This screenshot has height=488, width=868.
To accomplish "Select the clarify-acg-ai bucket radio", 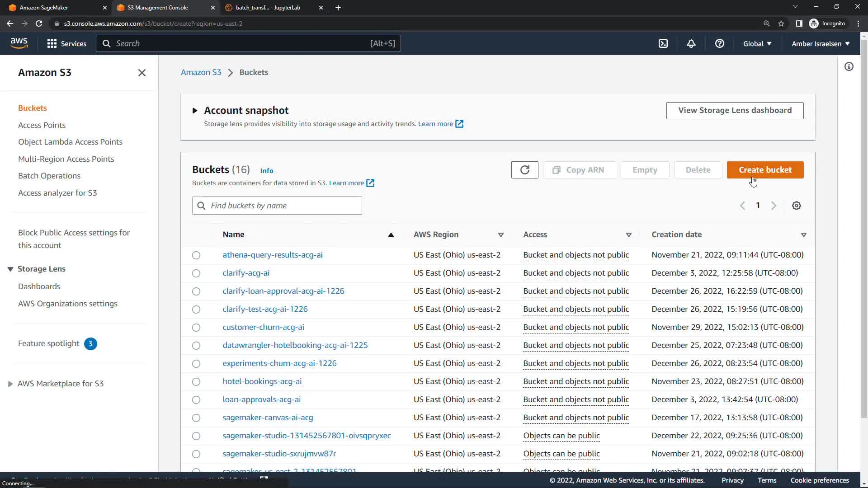I will tap(196, 273).
